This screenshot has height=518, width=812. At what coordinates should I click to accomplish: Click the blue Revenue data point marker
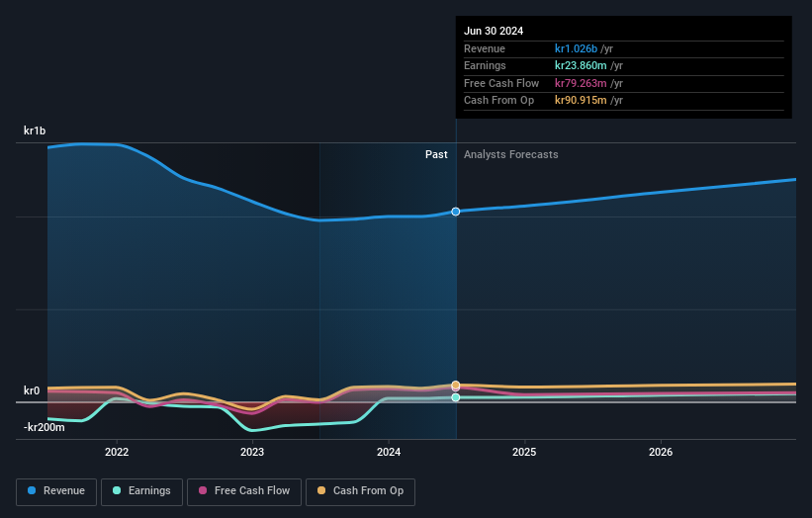click(456, 212)
